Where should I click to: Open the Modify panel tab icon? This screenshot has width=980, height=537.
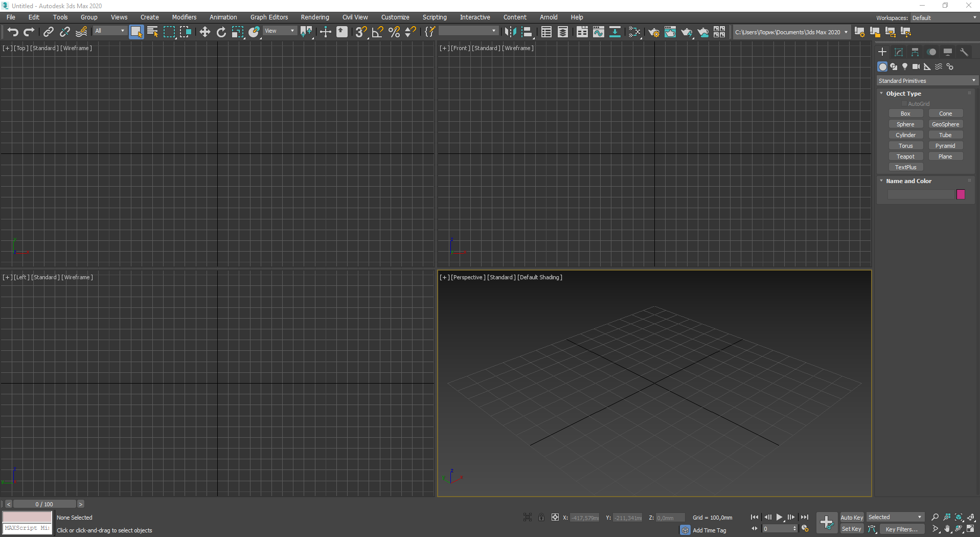(899, 52)
